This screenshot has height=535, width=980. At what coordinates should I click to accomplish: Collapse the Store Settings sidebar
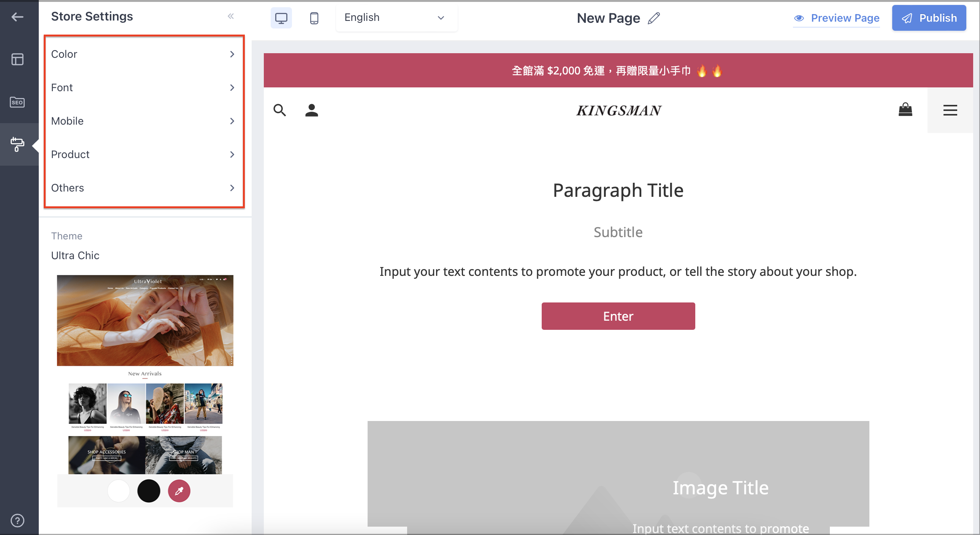click(230, 16)
